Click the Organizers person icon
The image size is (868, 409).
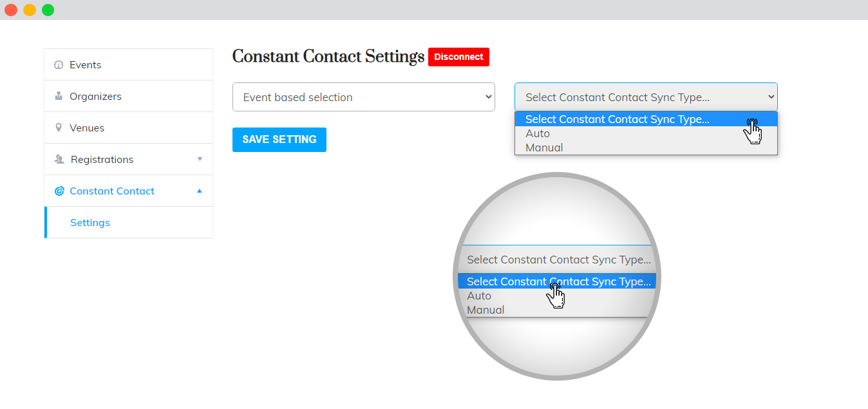[x=59, y=97]
